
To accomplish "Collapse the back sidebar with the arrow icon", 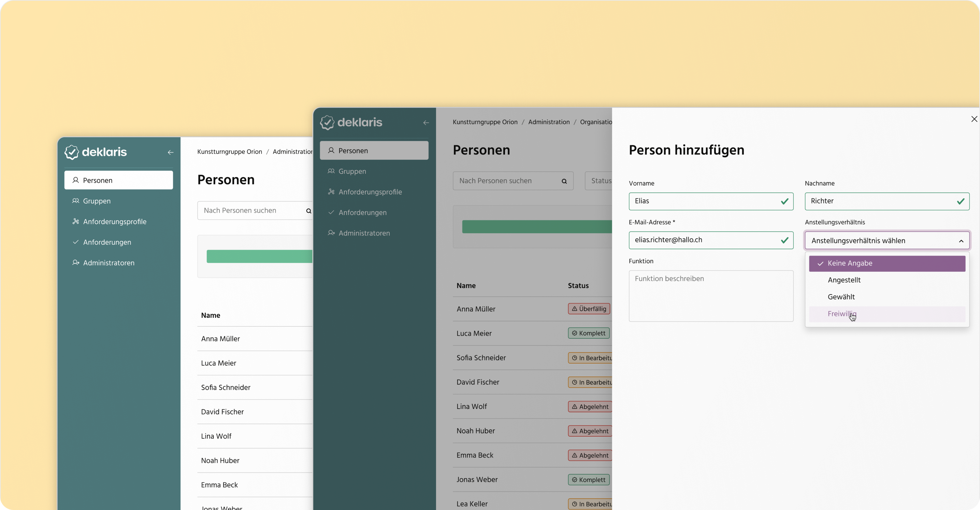I will click(x=170, y=152).
